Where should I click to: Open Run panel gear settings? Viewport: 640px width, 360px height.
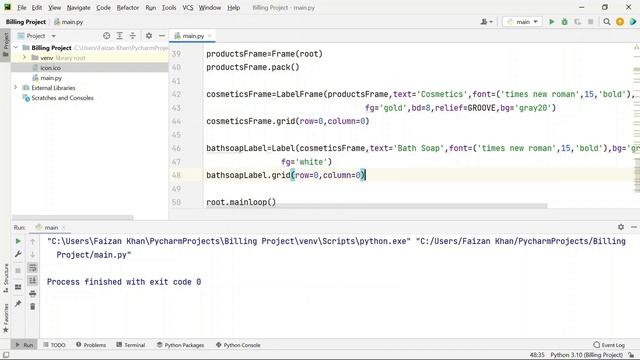[x=621, y=227]
